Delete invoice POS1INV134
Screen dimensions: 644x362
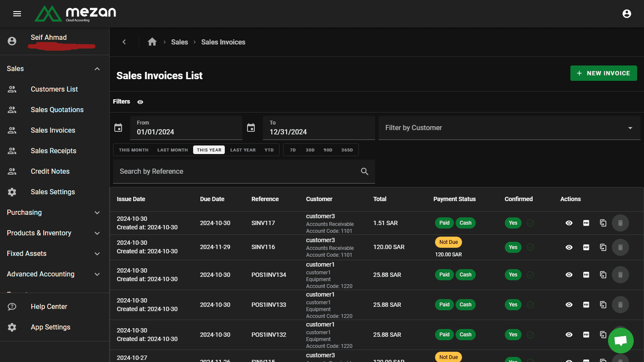(620, 275)
